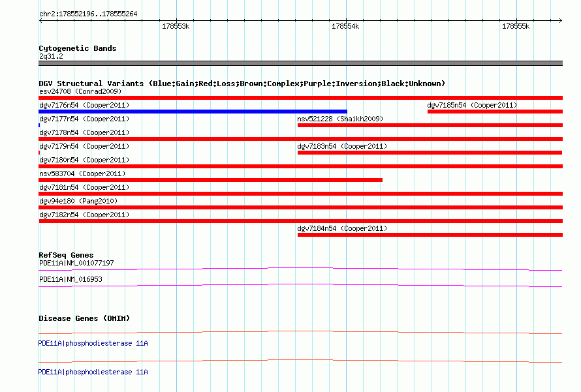Open the dgv7177n54 (Cooper2011) label

coord(84,119)
